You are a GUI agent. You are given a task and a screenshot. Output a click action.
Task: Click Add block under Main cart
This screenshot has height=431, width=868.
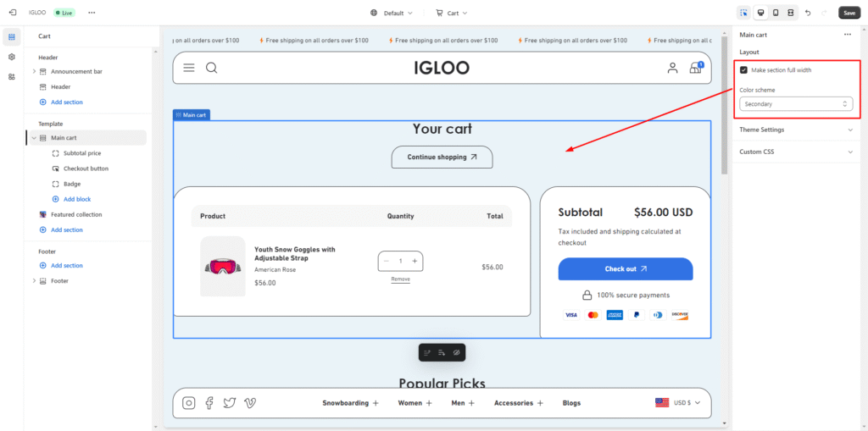[x=76, y=199]
